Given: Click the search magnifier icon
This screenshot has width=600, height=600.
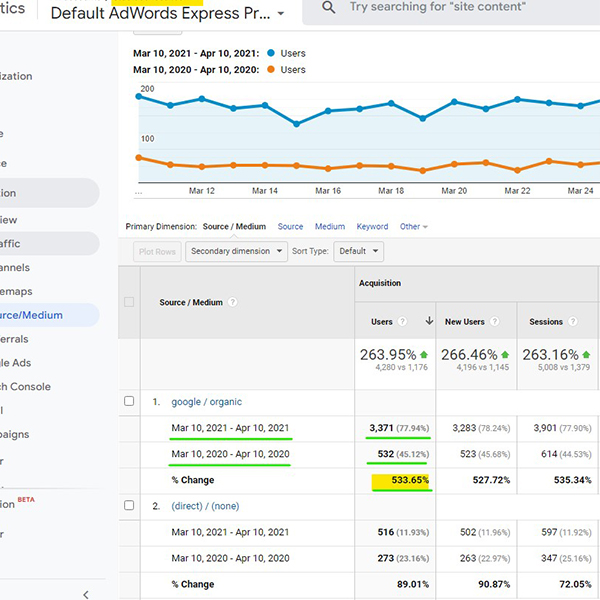Looking at the screenshot, I should click(328, 7).
